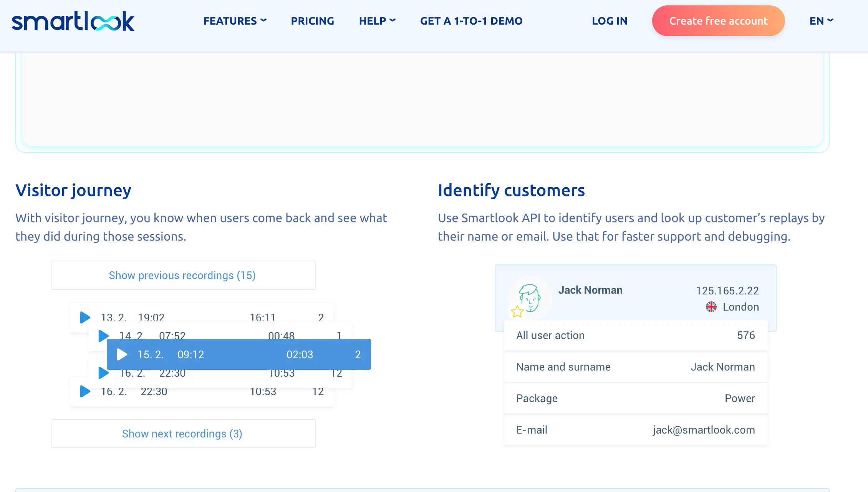Click the Smartlook logo
Viewport: 868px width, 492px height.
pyautogui.click(x=73, y=21)
